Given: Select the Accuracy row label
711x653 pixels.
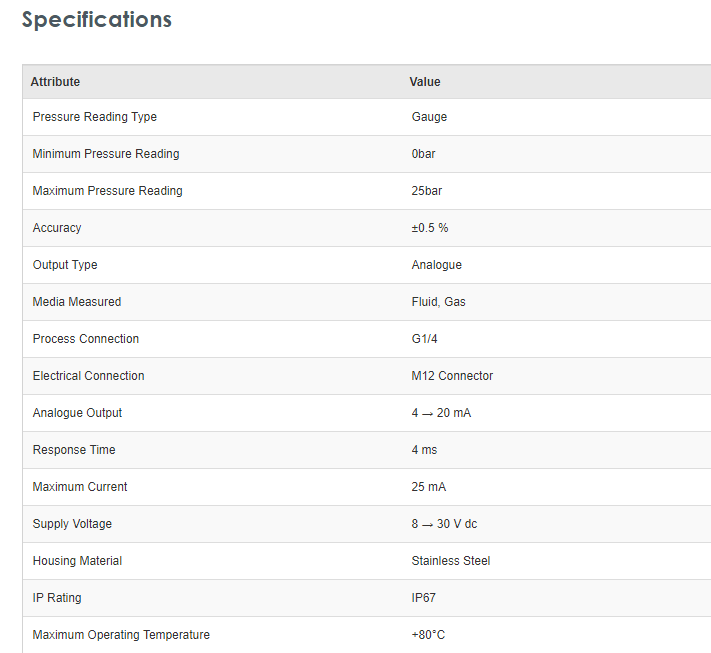Looking at the screenshot, I should click(57, 228).
